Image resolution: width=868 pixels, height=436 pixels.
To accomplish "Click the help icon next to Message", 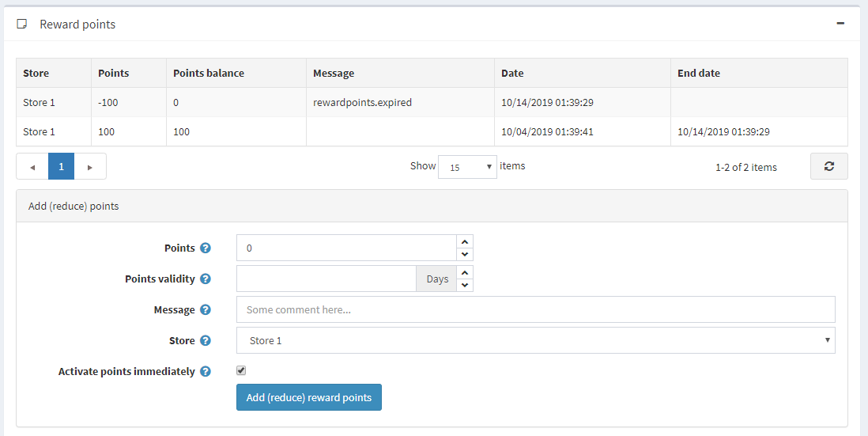I will click(206, 310).
